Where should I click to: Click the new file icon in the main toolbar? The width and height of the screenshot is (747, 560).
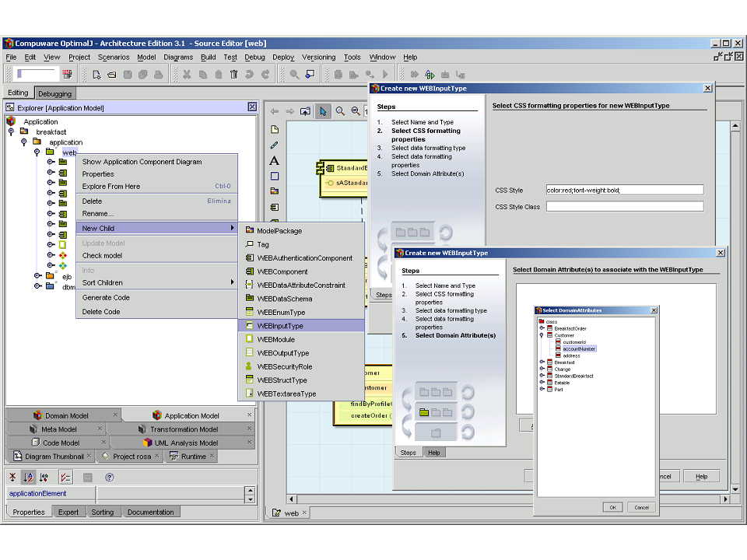(x=96, y=75)
